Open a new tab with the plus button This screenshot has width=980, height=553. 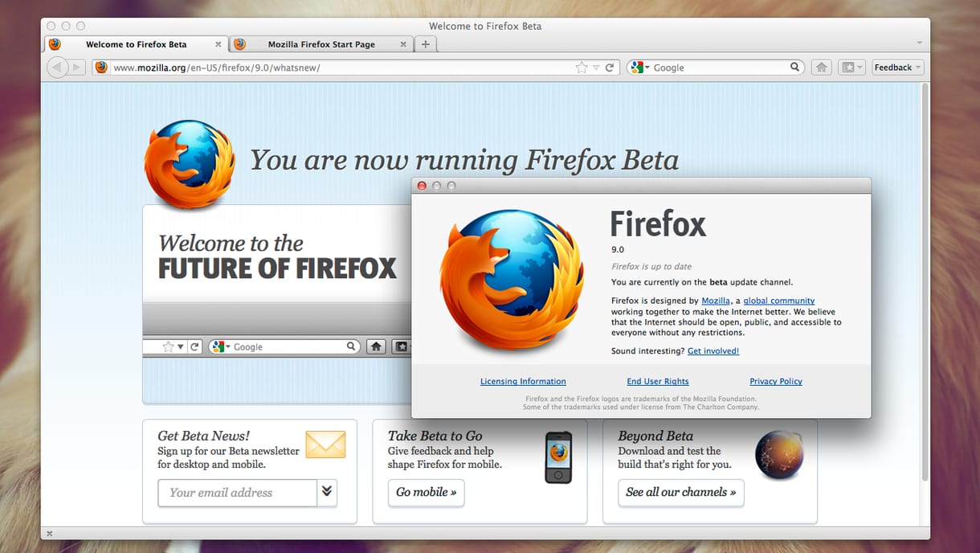426,44
